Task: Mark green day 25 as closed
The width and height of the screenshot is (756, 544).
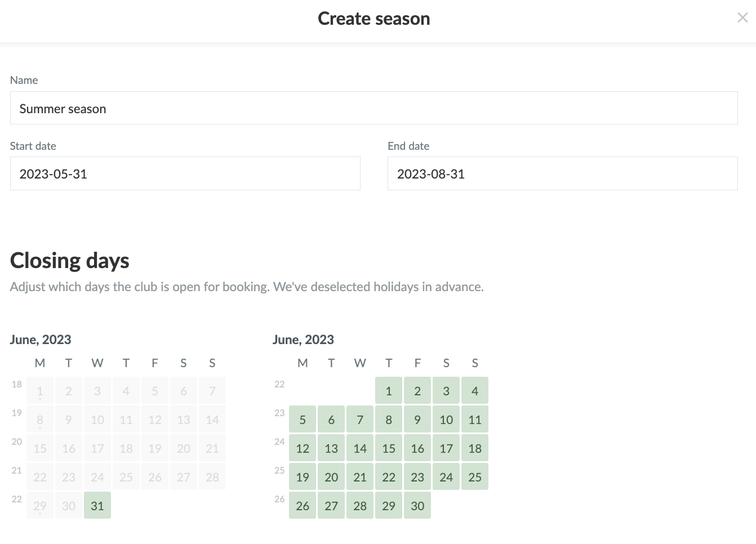Action: pos(475,477)
